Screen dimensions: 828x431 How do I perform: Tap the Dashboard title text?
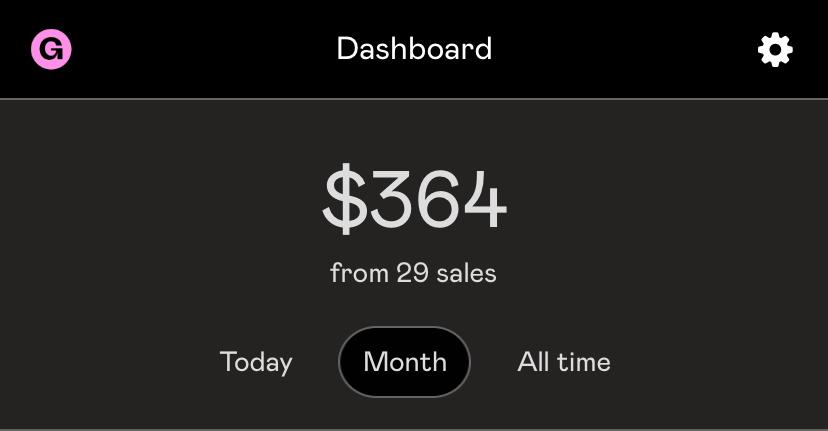tap(415, 49)
